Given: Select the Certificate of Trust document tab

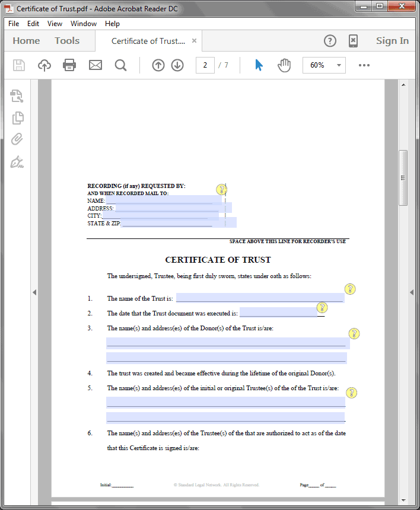Looking at the screenshot, I should coord(148,41).
